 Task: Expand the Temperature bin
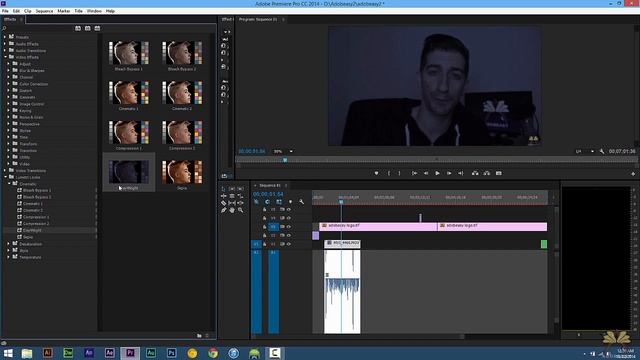coord(9,257)
